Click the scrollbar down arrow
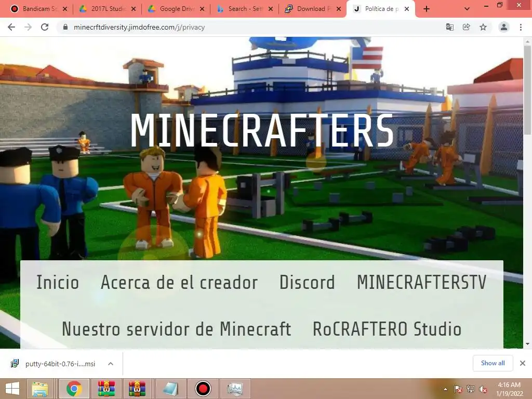Image resolution: width=532 pixels, height=399 pixels. (527, 344)
